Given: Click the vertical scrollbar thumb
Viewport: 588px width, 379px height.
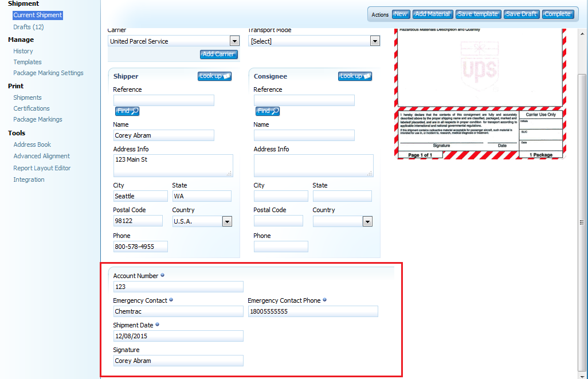Looking at the screenshot, I should click(x=582, y=221).
